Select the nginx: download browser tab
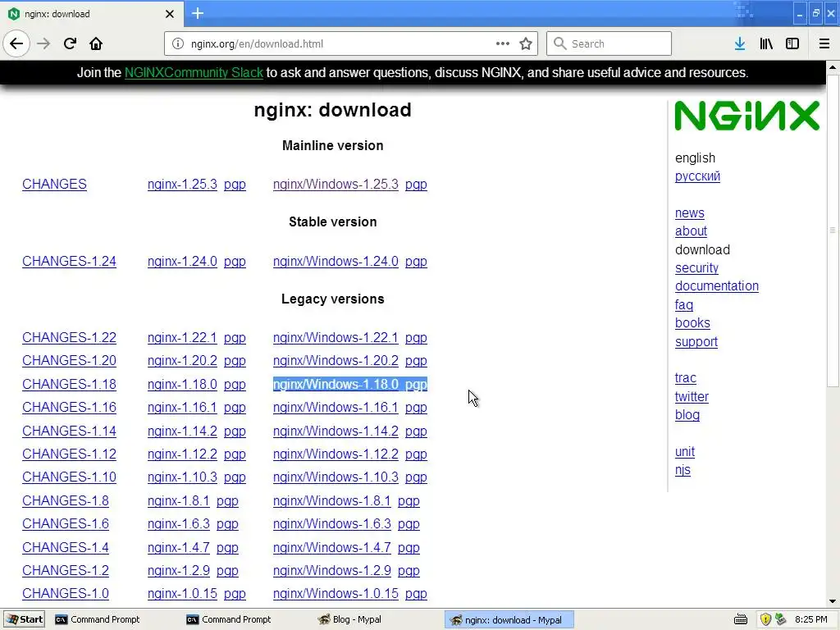The height and width of the screenshot is (630, 840). [x=92, y=14]
